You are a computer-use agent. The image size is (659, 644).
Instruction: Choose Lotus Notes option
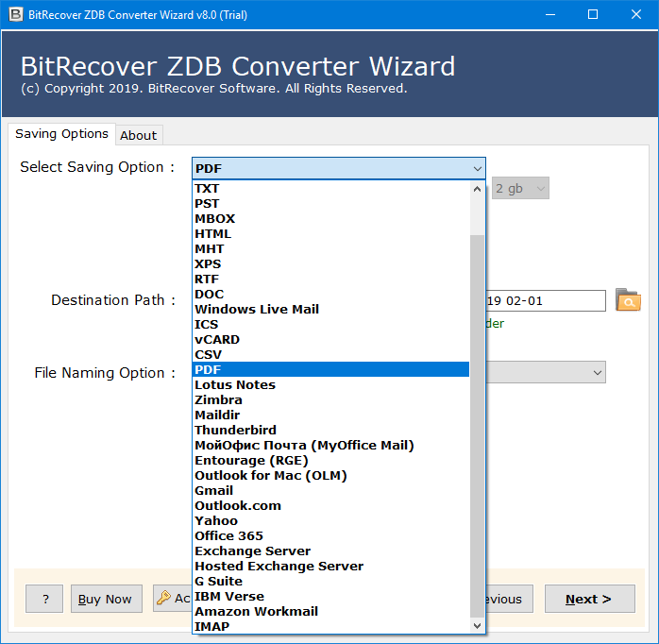(330, 384)
